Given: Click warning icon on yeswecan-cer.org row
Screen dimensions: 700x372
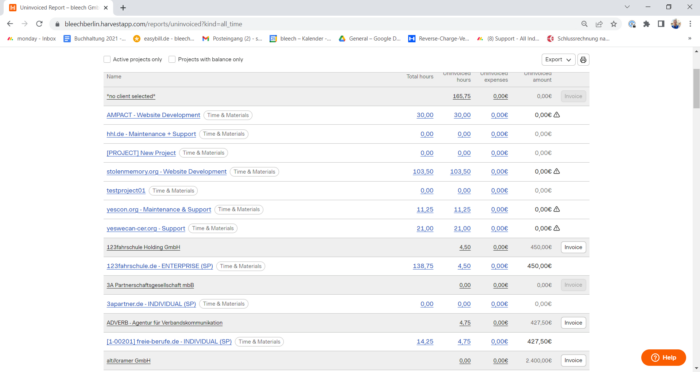Looking at the screenshot, I should tap(557, 228).
